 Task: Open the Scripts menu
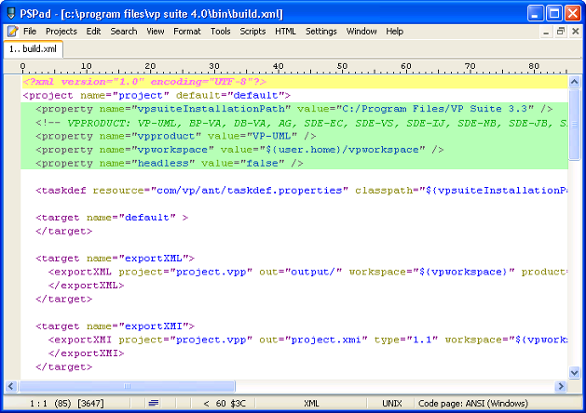tap(253, 31)
